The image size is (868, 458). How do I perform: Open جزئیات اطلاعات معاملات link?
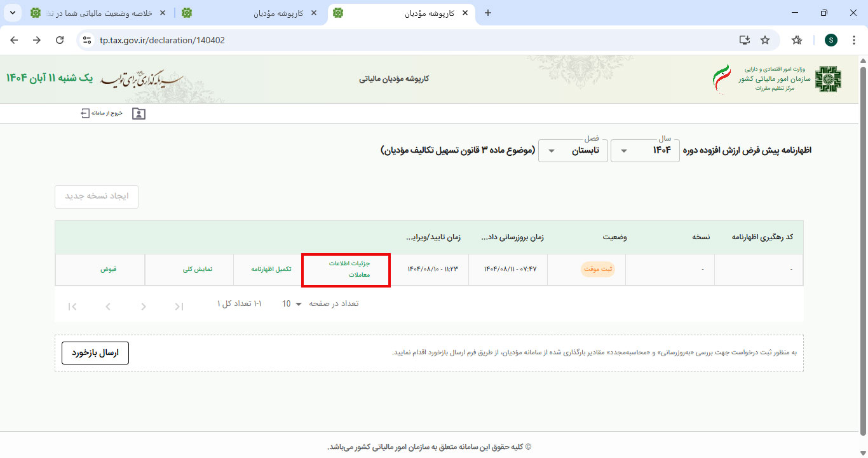(346, 269)
